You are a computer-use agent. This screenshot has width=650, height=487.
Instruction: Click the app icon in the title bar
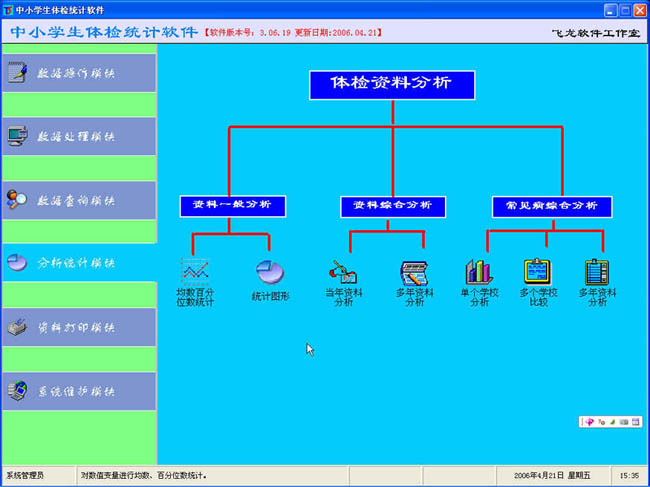pos(8,9)
